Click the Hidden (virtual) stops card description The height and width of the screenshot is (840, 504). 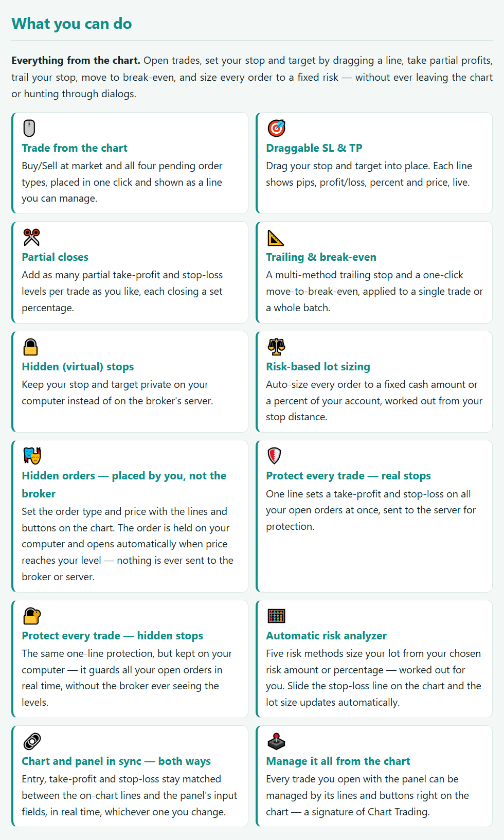pyautogui.click(x=117, y=392)
